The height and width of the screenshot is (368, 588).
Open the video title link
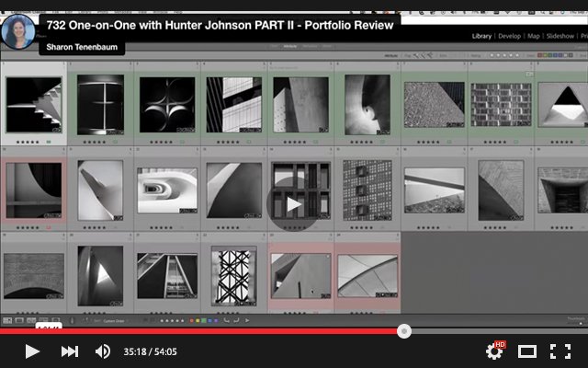point(220,25)
